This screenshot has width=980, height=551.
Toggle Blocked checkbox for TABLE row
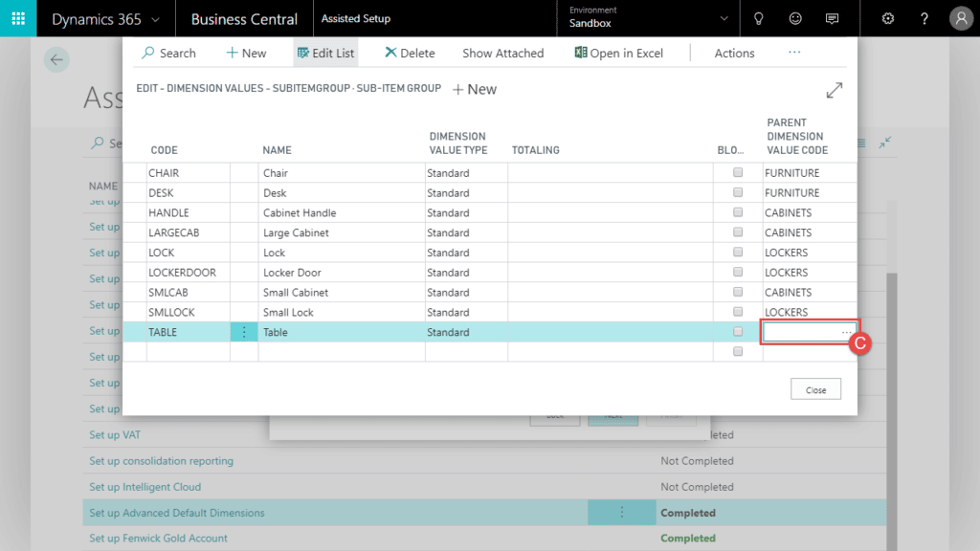tap(738, 332)
